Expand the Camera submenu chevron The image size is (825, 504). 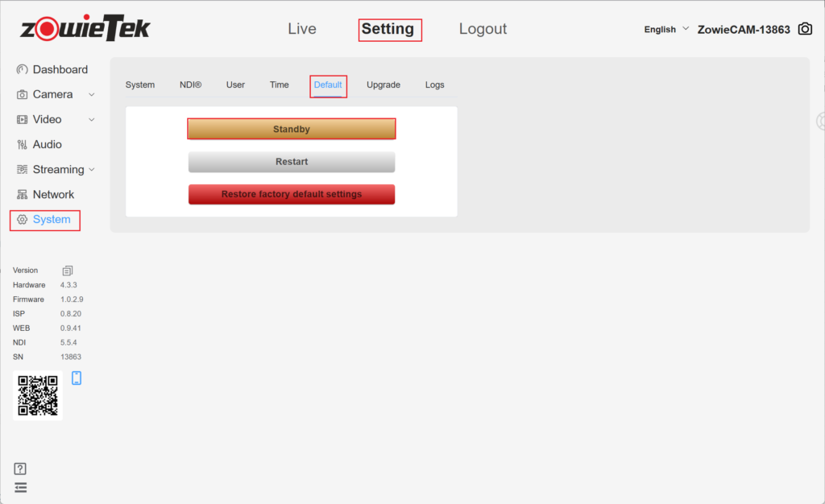point(92,95)
